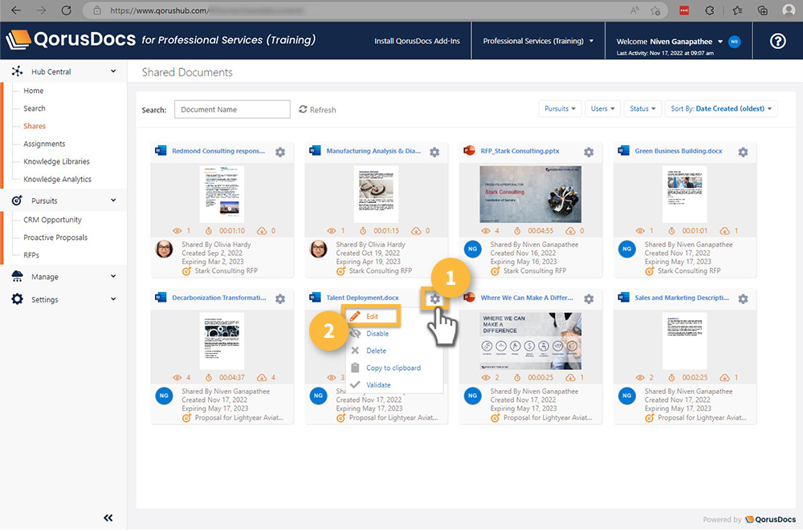
Task: Open Where We Can Make A Difference thumbnail
Action: (x=530, y=341)
